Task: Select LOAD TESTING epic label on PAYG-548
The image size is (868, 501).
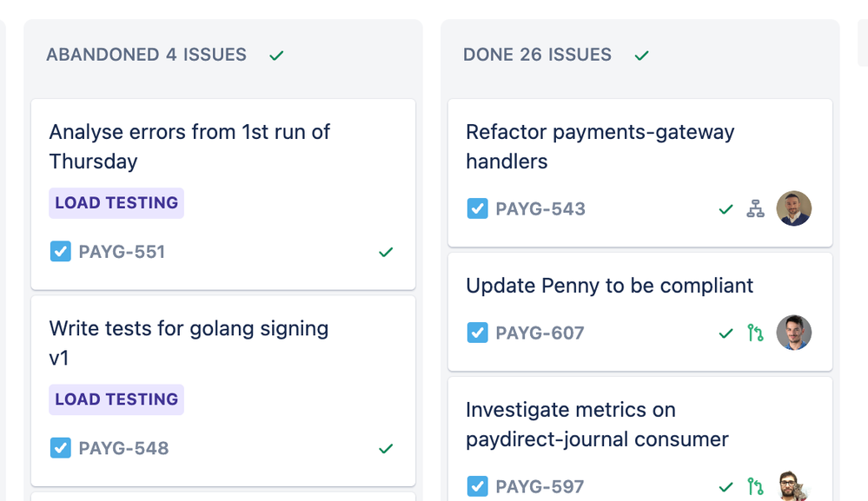Action: pyautogui.click(x=116, y=399)
